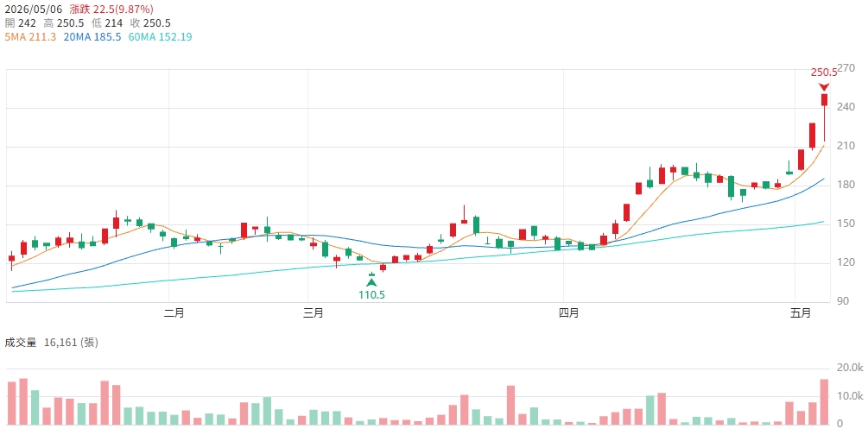This screenshot has height=435, width=868.
Task: Click the 110.5 low price annotation text
Action: [371, 295]
